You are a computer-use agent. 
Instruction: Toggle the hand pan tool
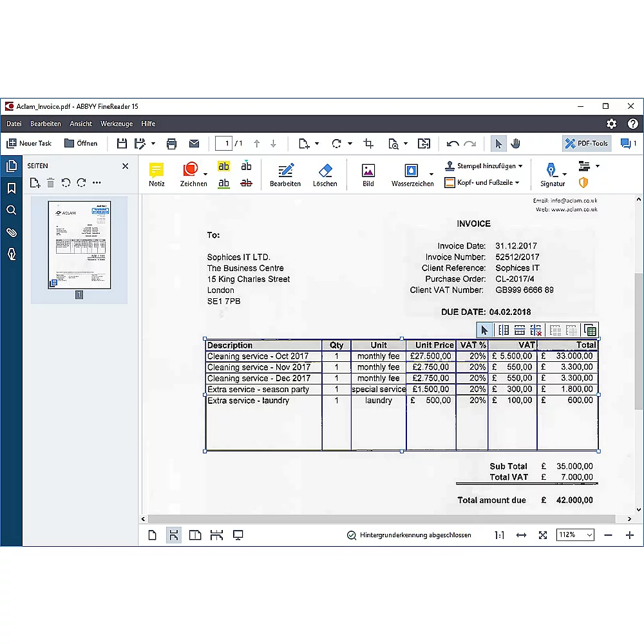(515, 144)
